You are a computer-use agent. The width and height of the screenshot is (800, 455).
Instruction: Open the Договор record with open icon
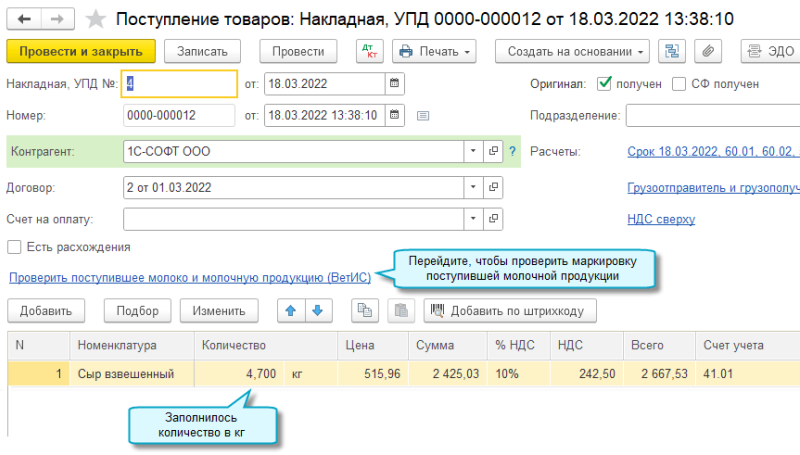pos(493,188)
